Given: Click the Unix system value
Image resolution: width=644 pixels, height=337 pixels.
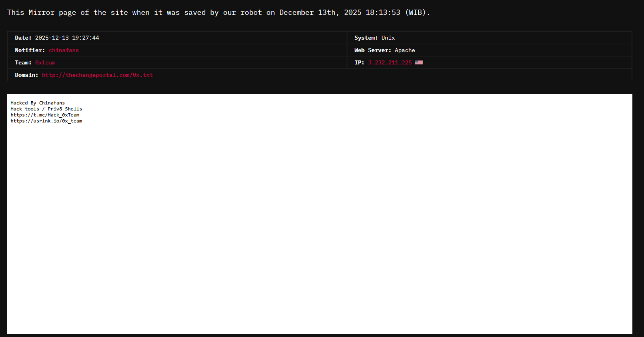Looking at the screenshot, I should tap(388, 38).
